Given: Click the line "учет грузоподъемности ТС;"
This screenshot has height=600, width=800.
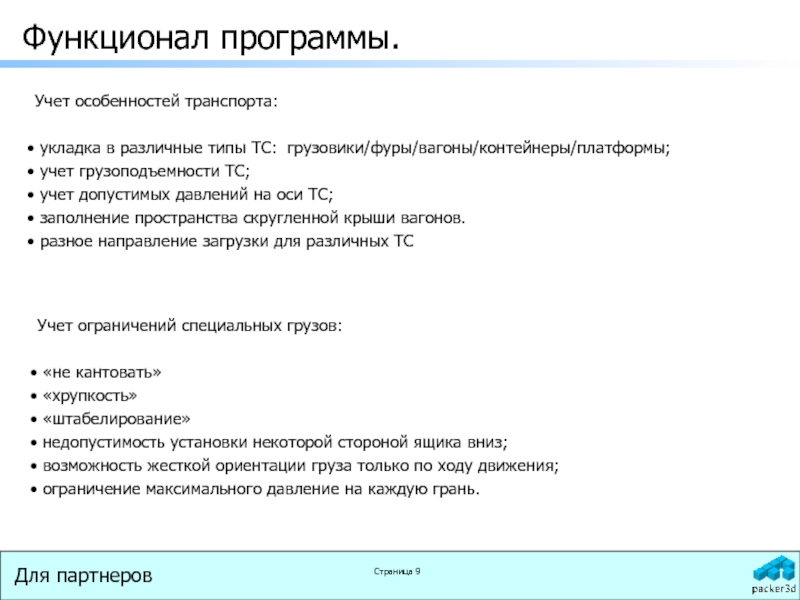Looking at the screenshot, I should point(139,171).
